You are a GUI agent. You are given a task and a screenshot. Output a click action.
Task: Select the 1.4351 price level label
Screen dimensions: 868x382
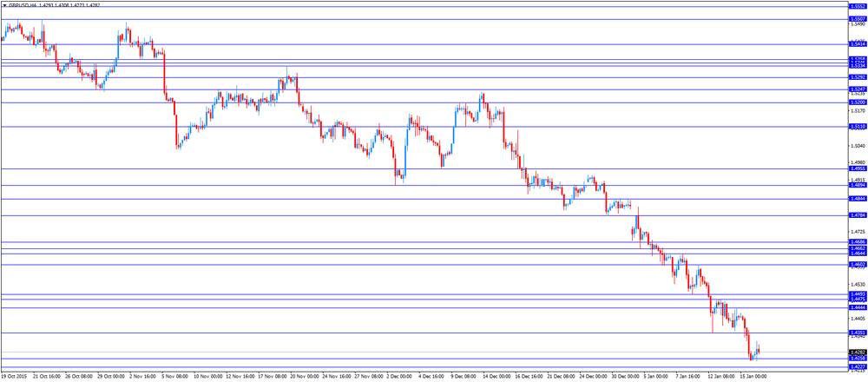pyautogui.click(x=857, y=333)
